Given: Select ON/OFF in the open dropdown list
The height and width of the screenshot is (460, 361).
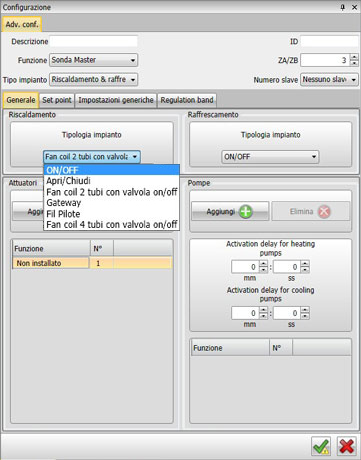Looking at the screenshot, I should pyautogui.click(x=112, y=170).
